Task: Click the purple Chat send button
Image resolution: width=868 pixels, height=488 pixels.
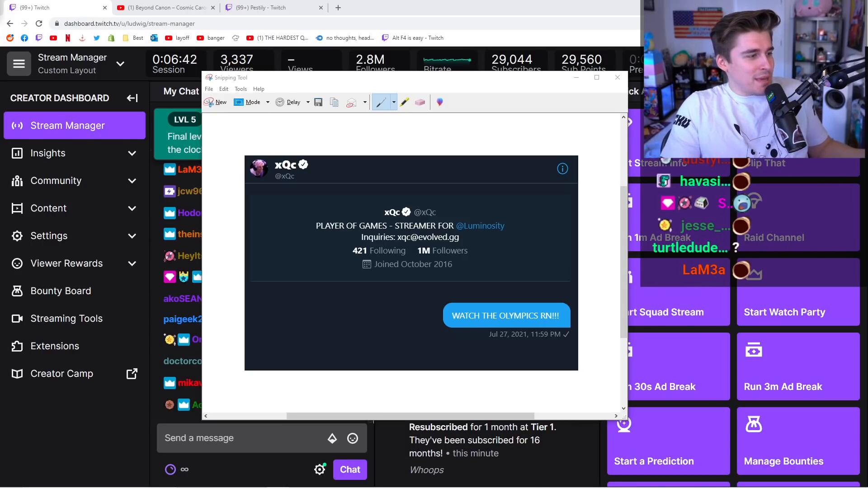Action: pos(350,469)
